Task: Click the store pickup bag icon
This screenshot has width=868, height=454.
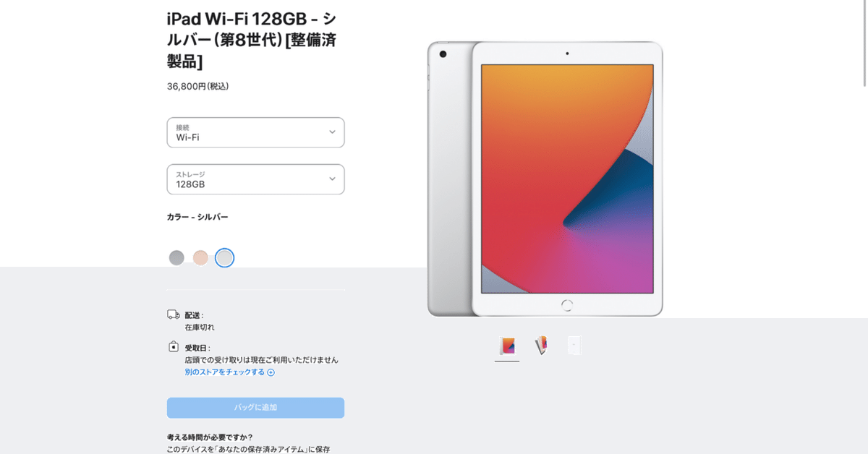Action: tap(174, 346)
